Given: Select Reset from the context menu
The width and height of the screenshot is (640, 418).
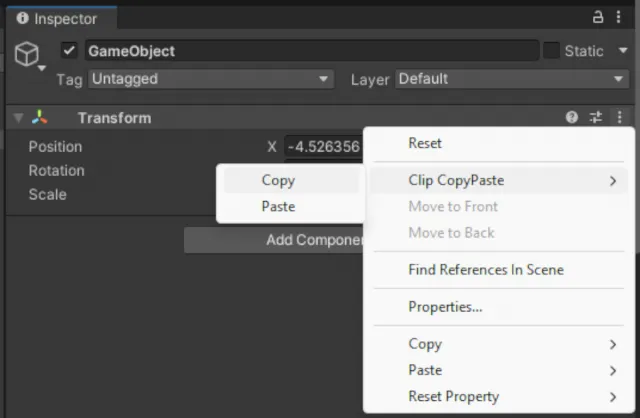Looking at the screenshot, I should [x=499, y=143].
